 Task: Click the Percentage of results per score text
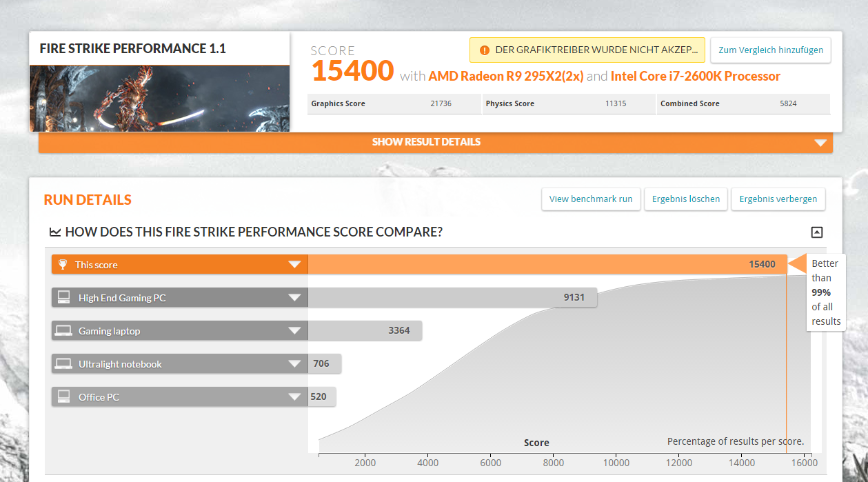tap(736, 441)
